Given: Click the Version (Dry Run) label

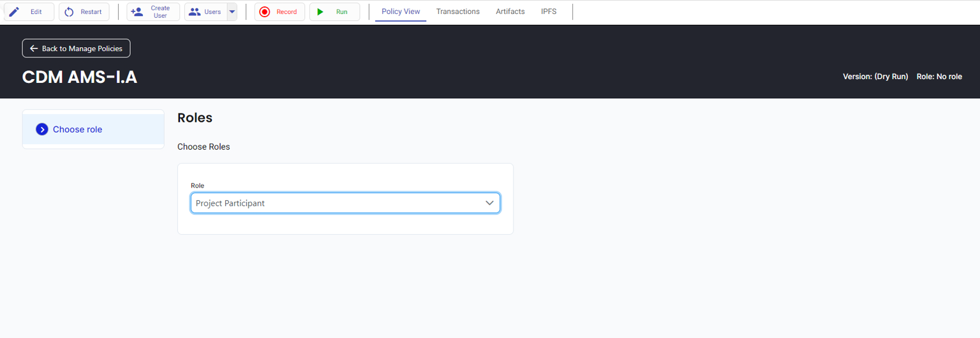Looking at the screenshot, I should tap(875, 77).
